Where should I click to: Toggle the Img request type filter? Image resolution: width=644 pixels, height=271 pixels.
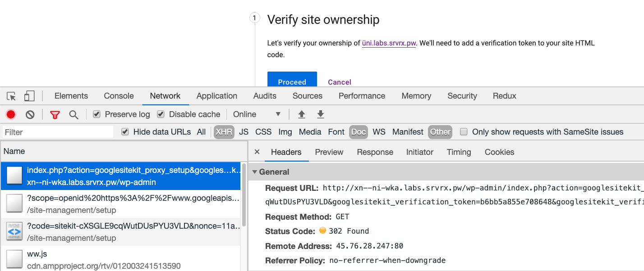tap(285, 132)
